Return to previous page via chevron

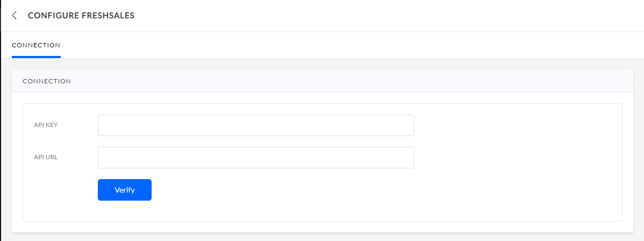pyautogui.click(x=15, y=16)
